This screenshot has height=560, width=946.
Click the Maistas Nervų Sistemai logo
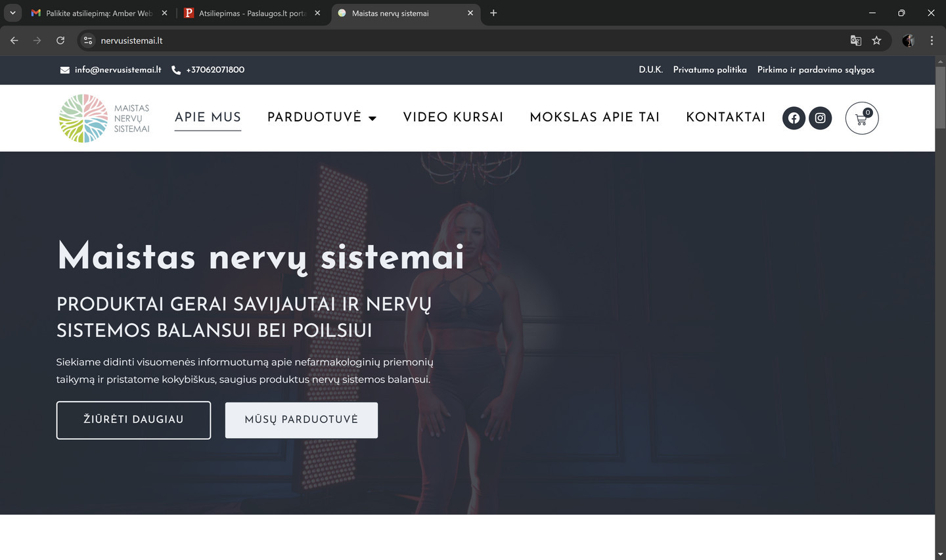click(x=104, y=118)
